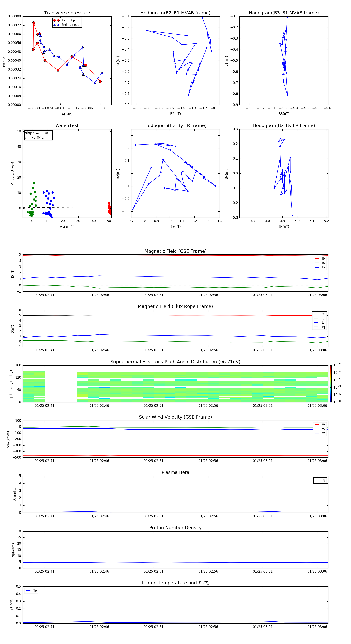Click the 'Hodogram(B2_B1 MVAB frame)' title
Viewport: 351px width, 644px height.
click(175, 13)
